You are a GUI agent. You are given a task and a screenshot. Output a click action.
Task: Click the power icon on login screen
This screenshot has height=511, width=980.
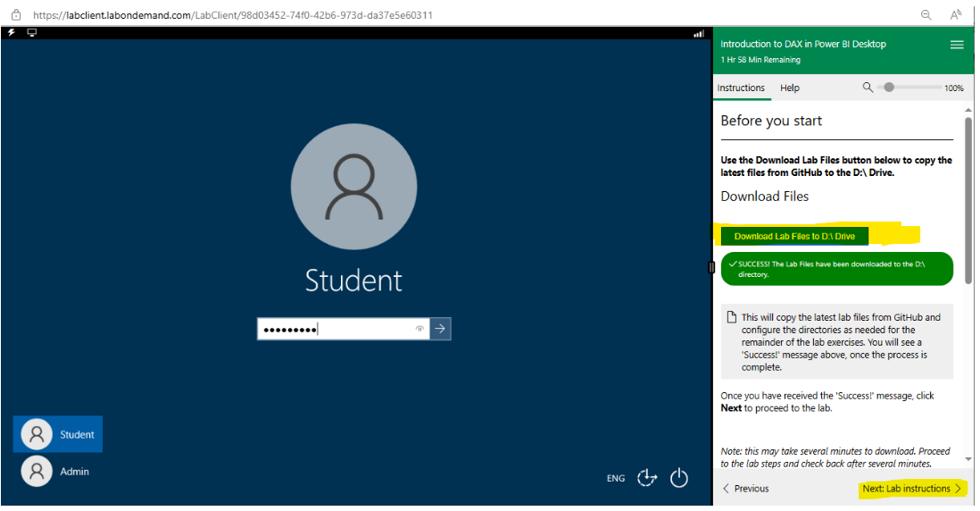click(x=678, y=478)
